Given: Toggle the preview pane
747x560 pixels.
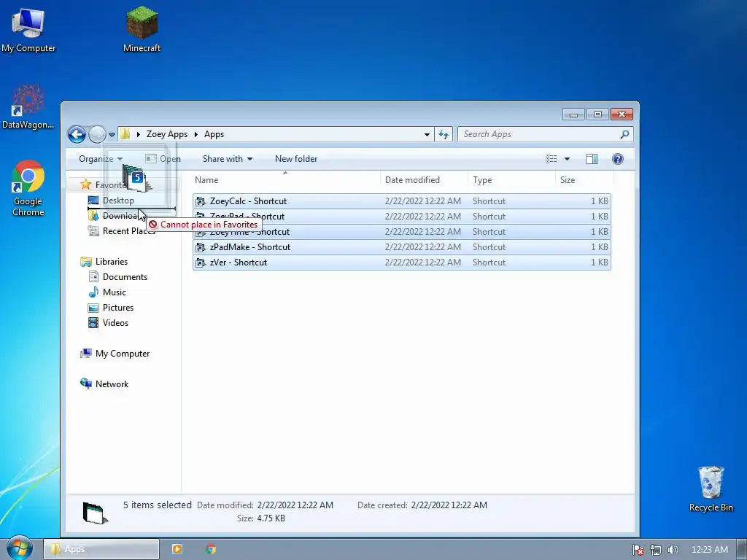Looking at the screenshot, I should point(592,159).
